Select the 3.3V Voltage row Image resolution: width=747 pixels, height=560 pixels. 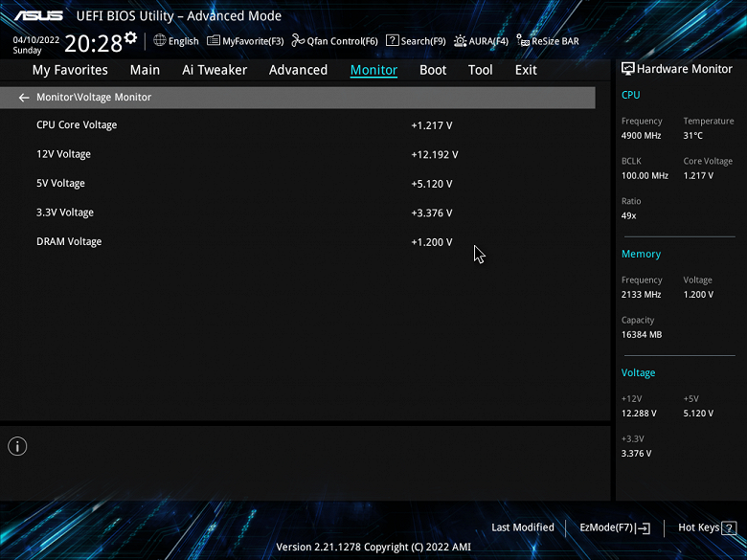[x=297, y=213]
